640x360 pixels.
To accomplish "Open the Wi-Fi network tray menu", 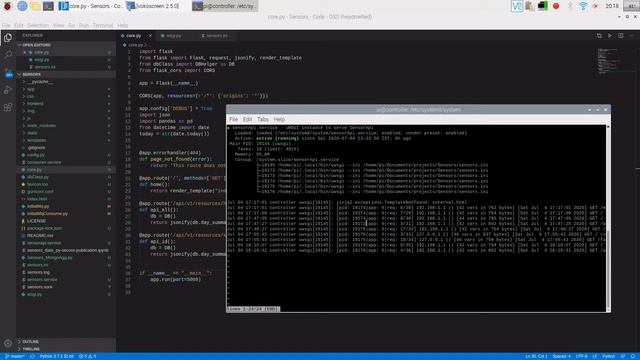I will point(584,6).
